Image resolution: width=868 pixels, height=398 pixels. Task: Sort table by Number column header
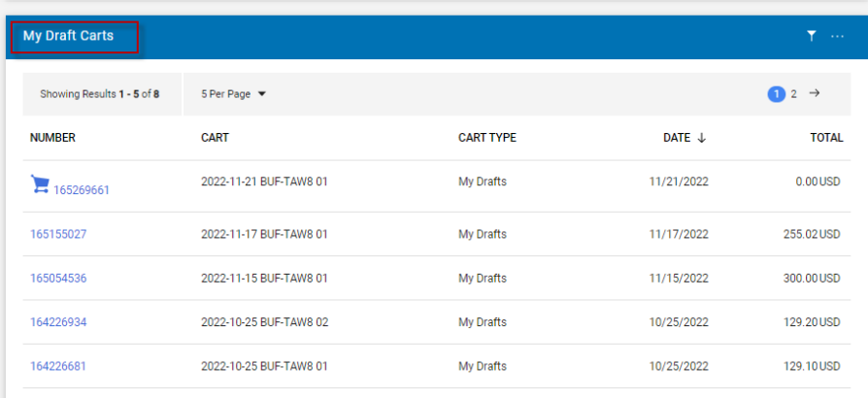point(52,138)
